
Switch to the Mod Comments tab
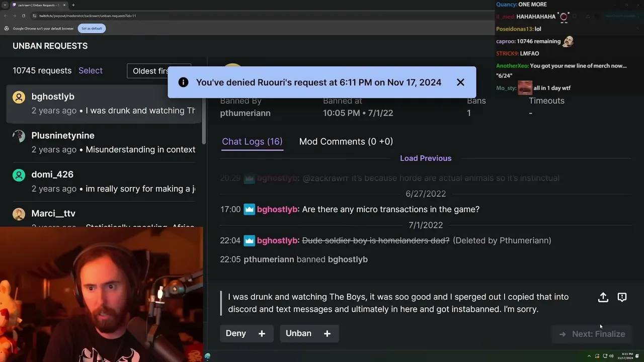346,141
